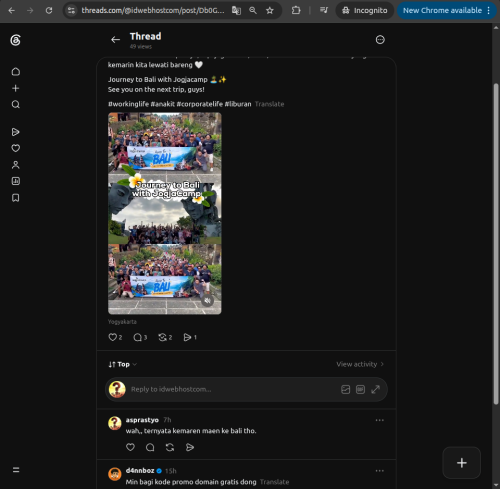The image size is (500, 489).
Task: Open Saved bookmark icon in sidebar
Action: pos(16,198)
